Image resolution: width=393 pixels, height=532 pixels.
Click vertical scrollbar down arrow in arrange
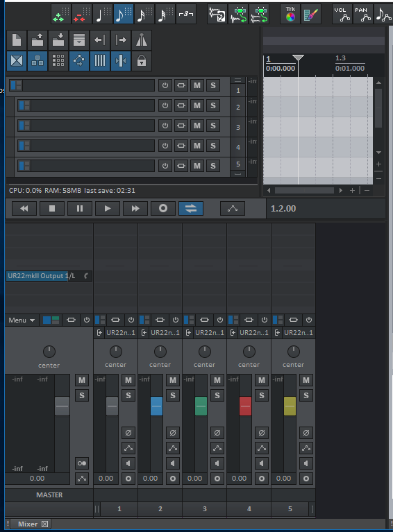378,153
